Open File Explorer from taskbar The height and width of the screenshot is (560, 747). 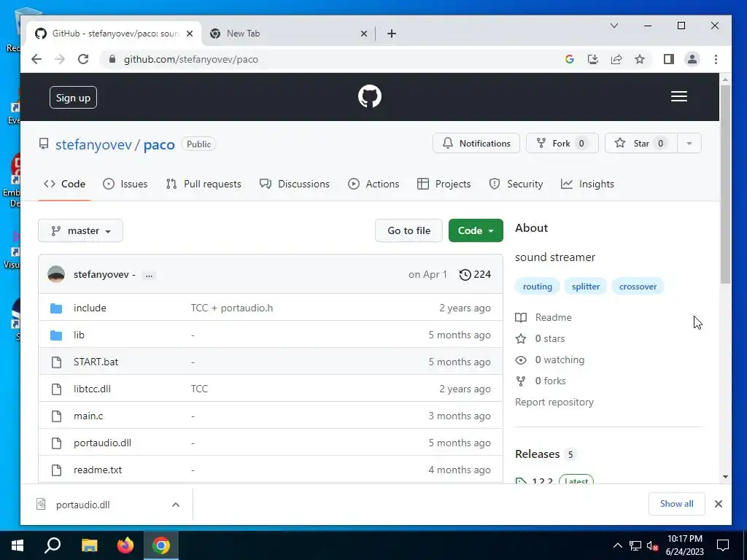(x=89, y=545)
